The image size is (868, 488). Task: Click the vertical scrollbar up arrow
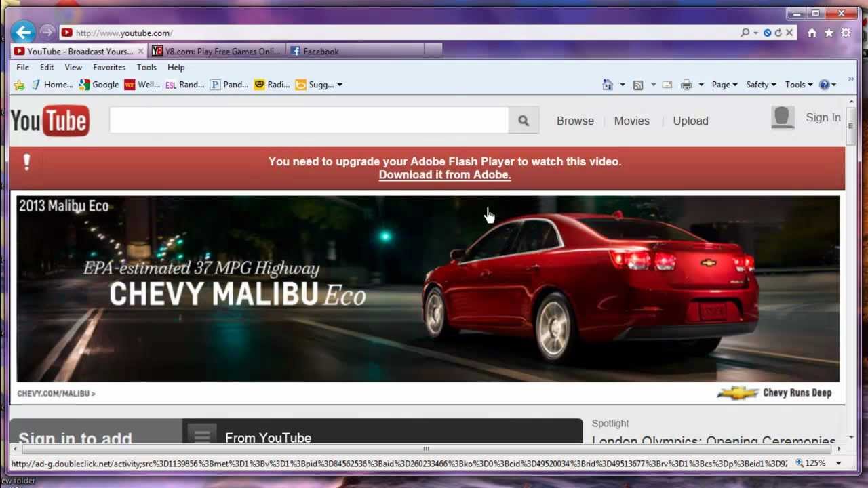pyautogui.click(x=852, y=101)
